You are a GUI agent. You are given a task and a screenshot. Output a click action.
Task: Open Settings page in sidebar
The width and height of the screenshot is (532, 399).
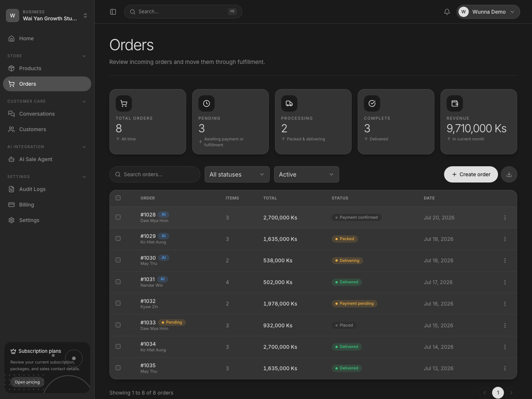[x=47, y=220]
